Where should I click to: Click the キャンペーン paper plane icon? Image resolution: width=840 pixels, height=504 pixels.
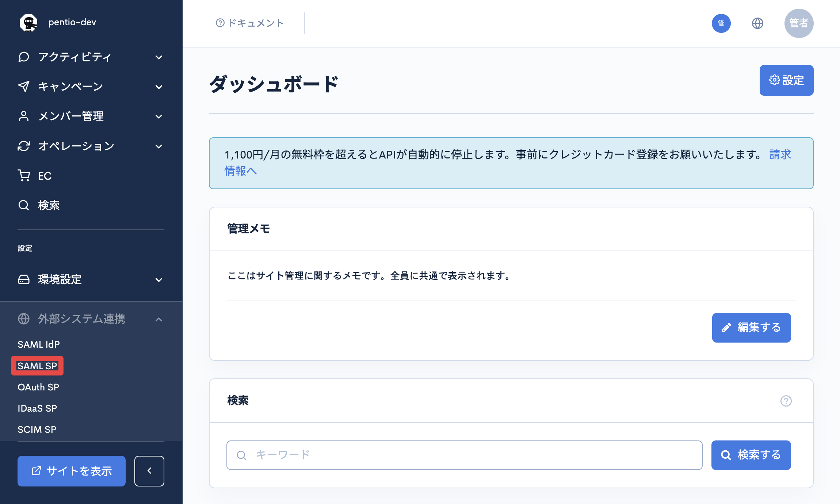(x=24, y=87)
